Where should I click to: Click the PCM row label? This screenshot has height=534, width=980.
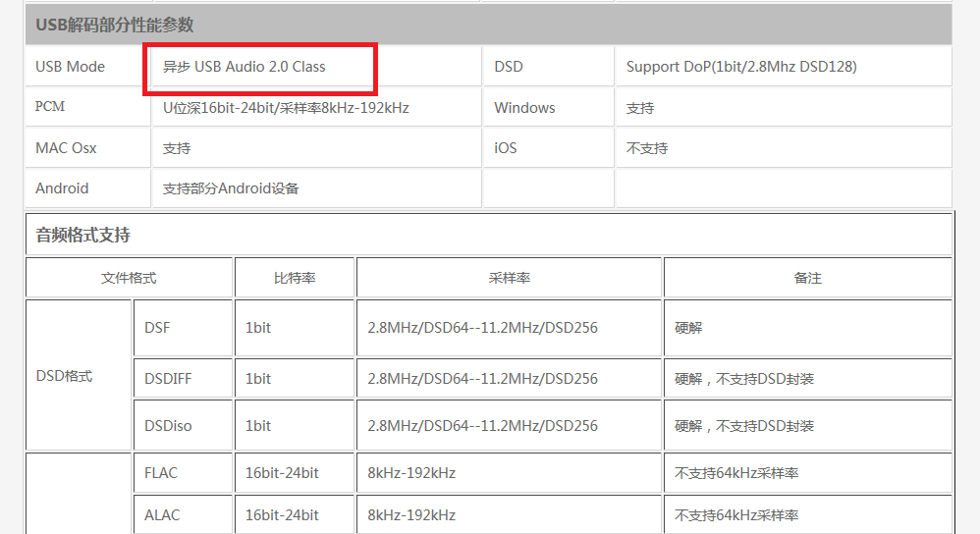[x=51, y=107]
